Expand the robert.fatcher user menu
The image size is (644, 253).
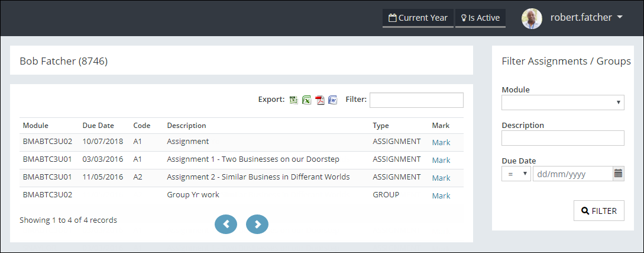point(587,18)
